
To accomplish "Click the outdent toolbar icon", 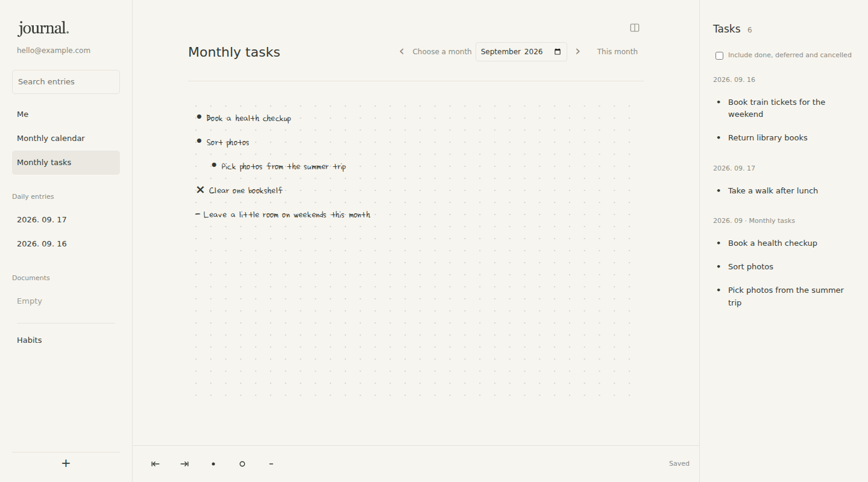I will [156, 464].
